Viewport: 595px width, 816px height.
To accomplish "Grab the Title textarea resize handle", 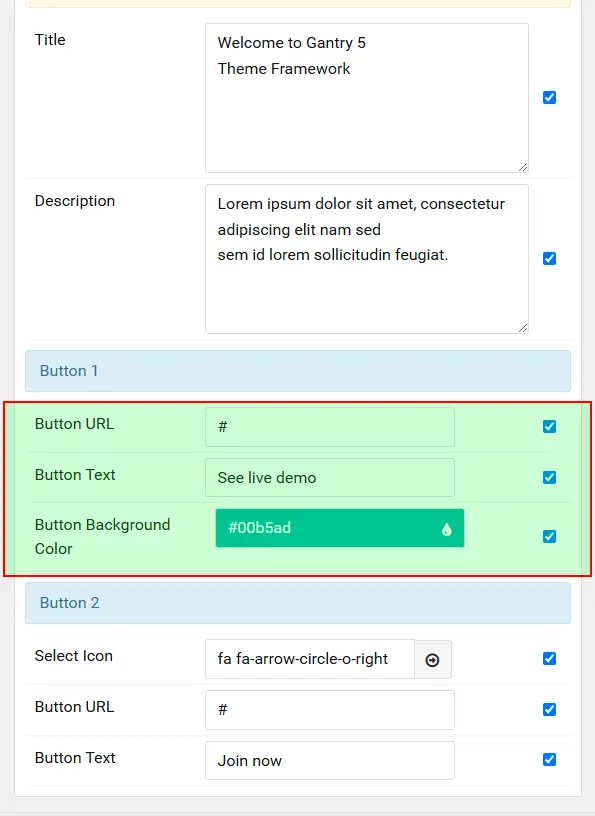I will (523, 167).
